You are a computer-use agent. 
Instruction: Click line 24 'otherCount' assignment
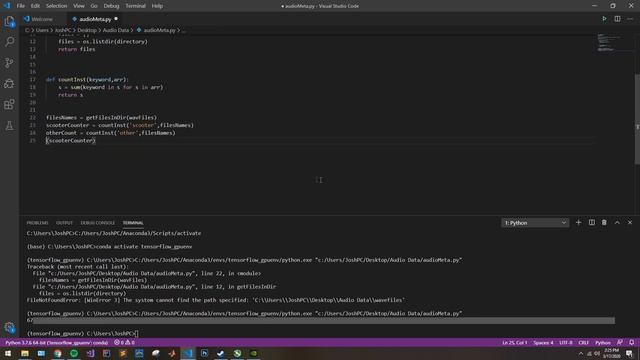111,133
